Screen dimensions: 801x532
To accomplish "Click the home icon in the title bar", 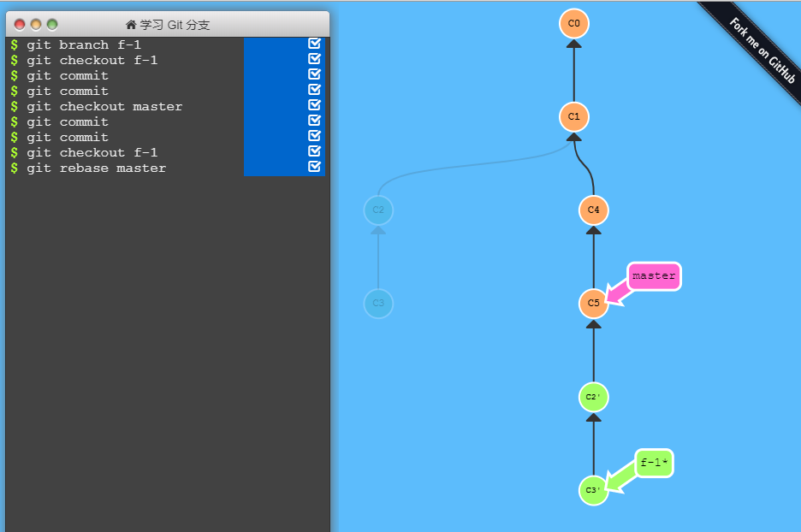I will 131,25.
